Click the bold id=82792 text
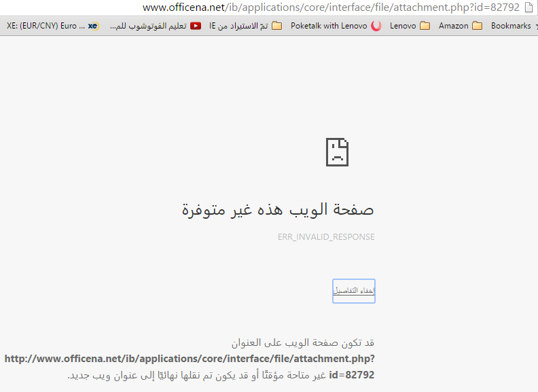Screen dimensions: 538x392 [351, 375]
